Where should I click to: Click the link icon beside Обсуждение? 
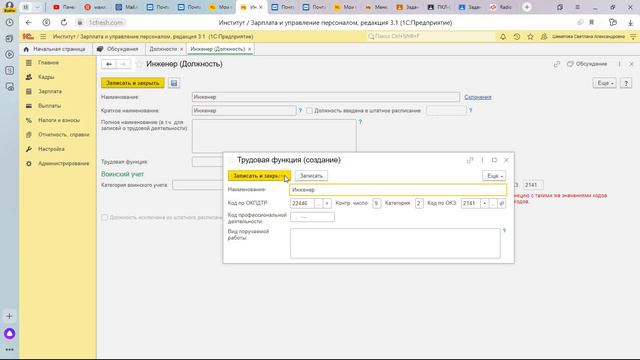tap(557, 64)
